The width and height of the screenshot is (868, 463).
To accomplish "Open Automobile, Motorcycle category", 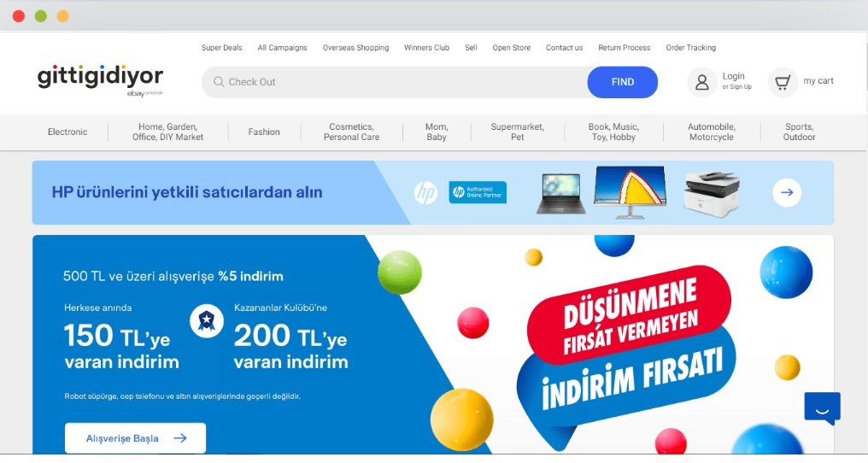I will [712, 132].
